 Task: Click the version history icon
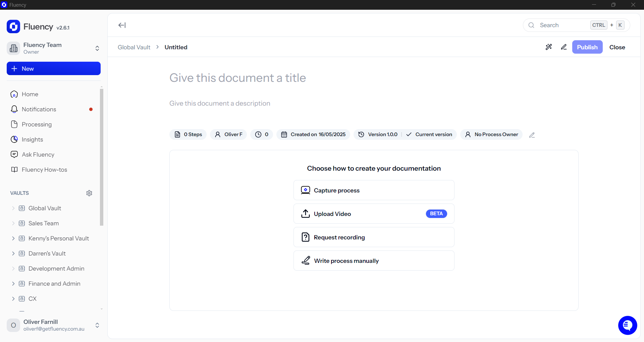tap(361, 134)
